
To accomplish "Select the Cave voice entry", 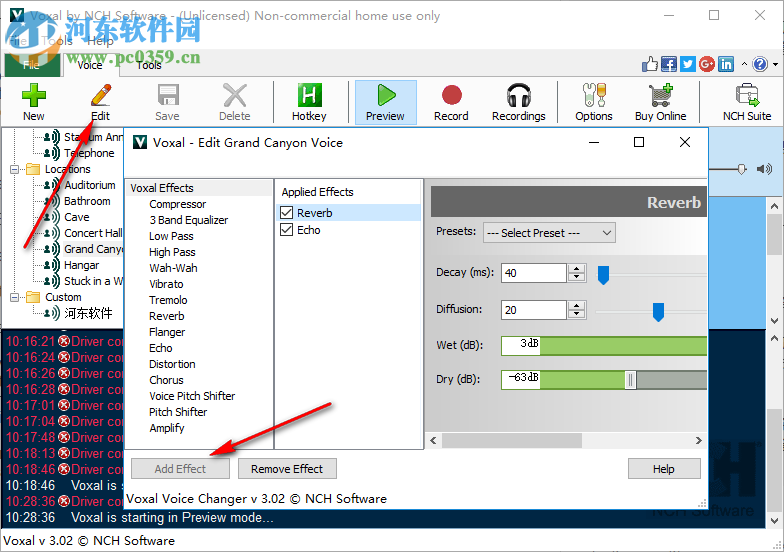I will 76,217.
